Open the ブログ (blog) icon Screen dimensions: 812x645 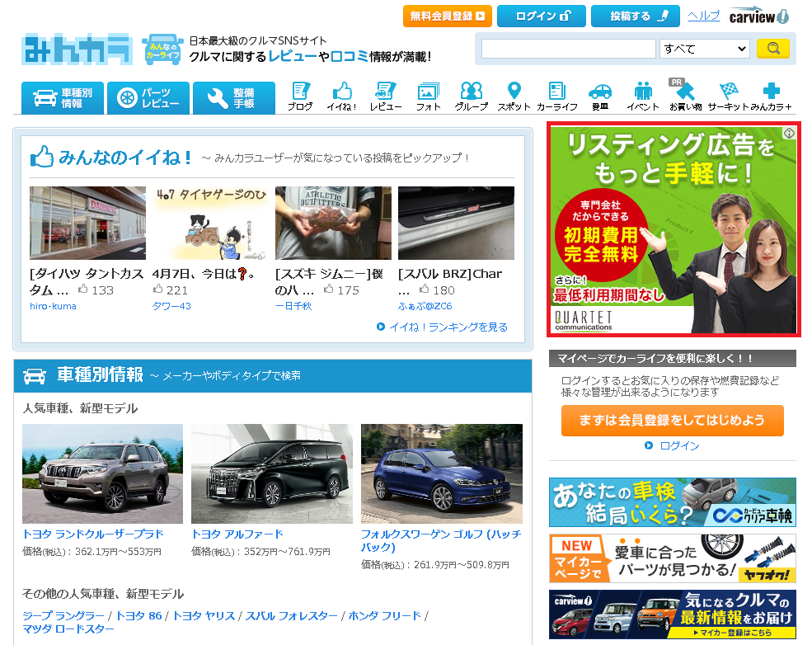[x=300, y=97]
